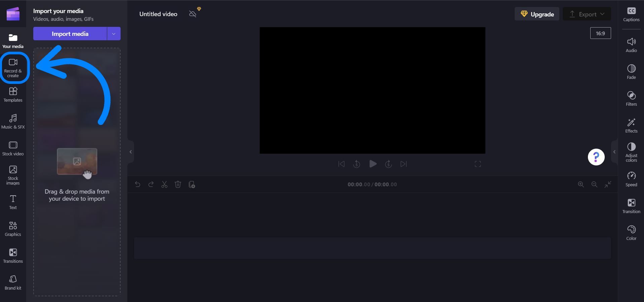644x302 pixels.
Task: Open the Templates sidebar tab
Action: point(13,95)
